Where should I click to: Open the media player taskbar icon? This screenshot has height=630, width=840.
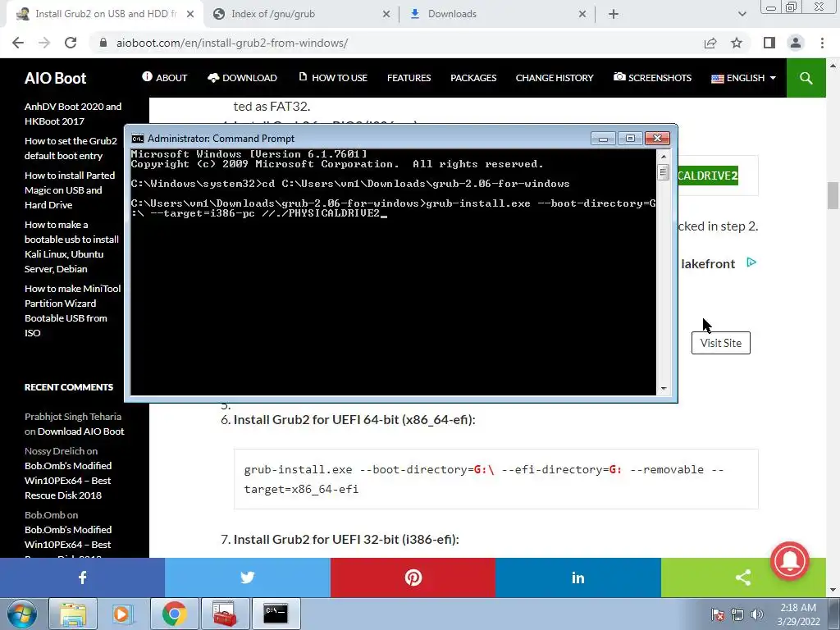[x=123, y=614]
